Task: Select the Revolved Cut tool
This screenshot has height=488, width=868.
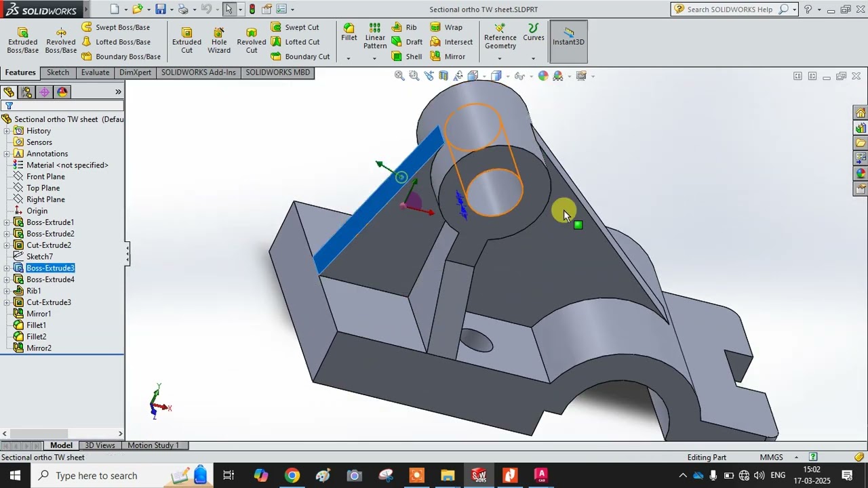Action: tap(252, 41)
